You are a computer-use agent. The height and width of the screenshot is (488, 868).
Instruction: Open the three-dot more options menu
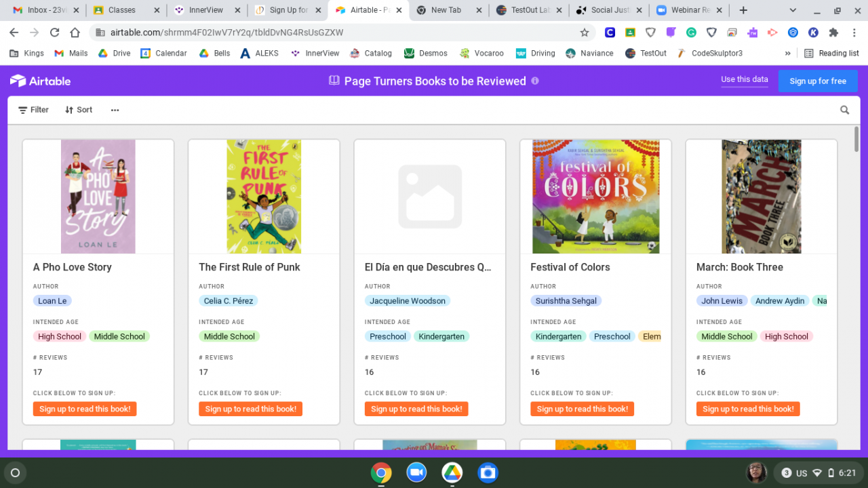115,110
